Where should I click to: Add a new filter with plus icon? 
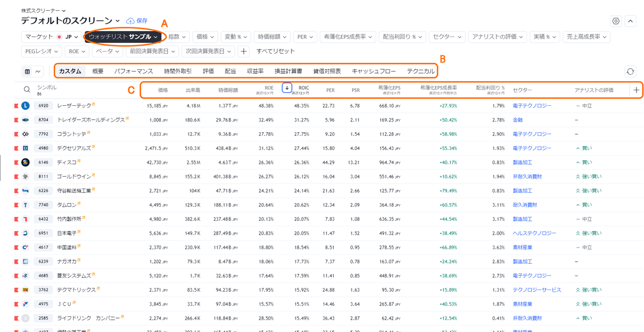(x=244, y=52)
